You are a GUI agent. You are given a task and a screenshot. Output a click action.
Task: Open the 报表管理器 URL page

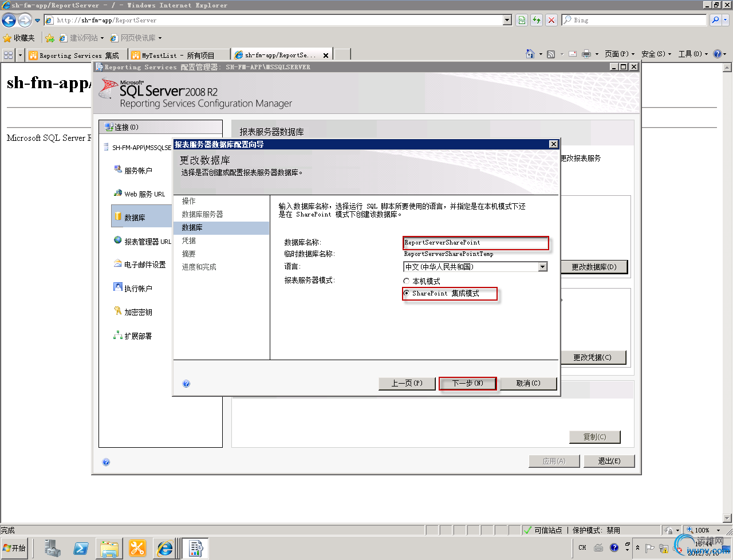pyautogui.click(x=147, y=242)
